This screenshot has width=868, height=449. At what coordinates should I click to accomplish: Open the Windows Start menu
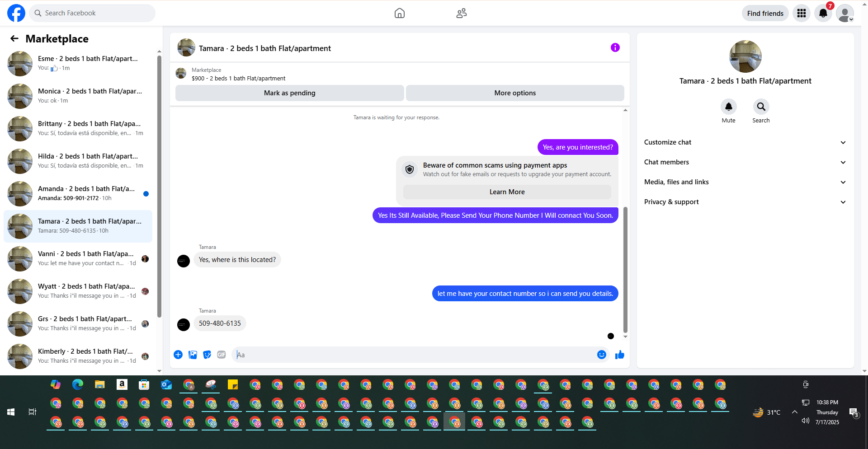coord(11,412)
